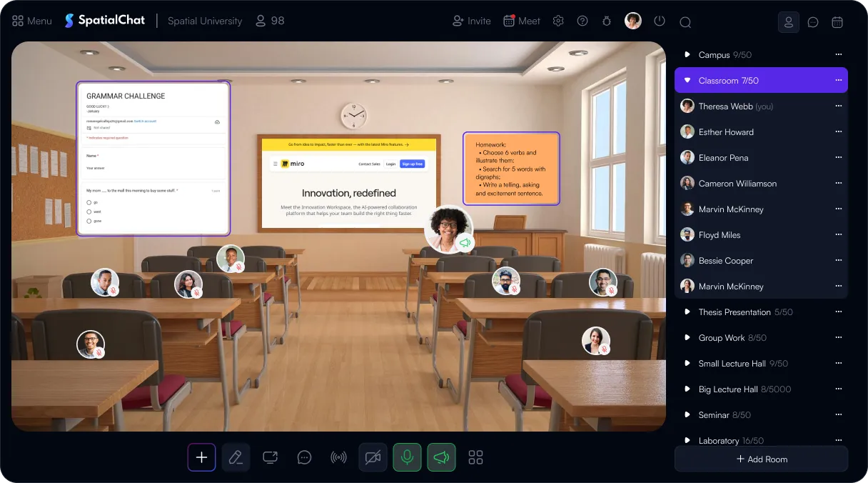Open the chat bubble in bottom toolbar
The image size is (868, 483).
[304, 457]
